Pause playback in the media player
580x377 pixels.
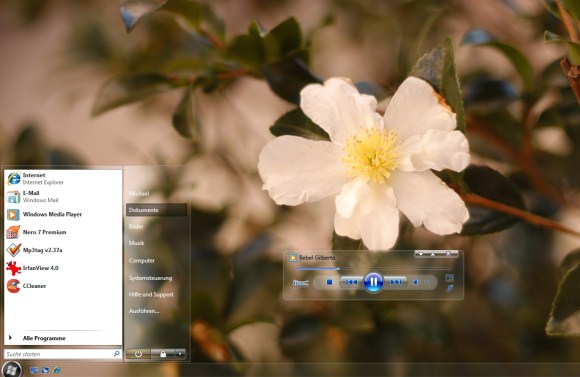tap(373, 282)
